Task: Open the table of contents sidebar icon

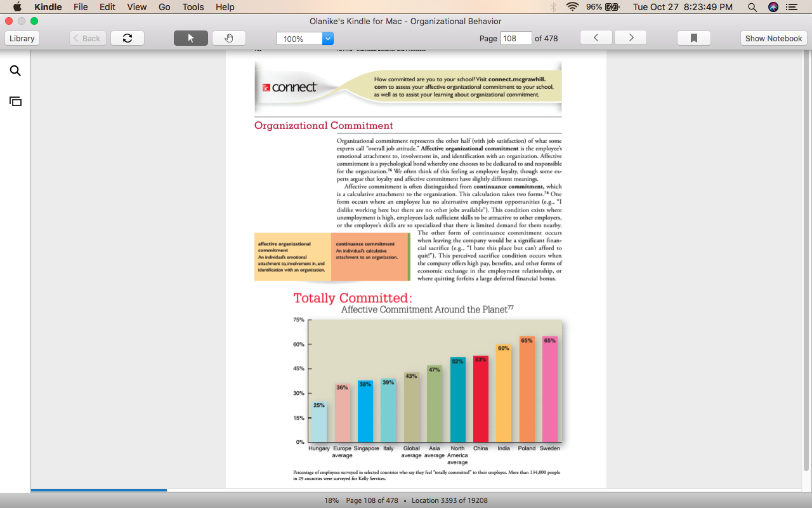Action: click(15, 102)
